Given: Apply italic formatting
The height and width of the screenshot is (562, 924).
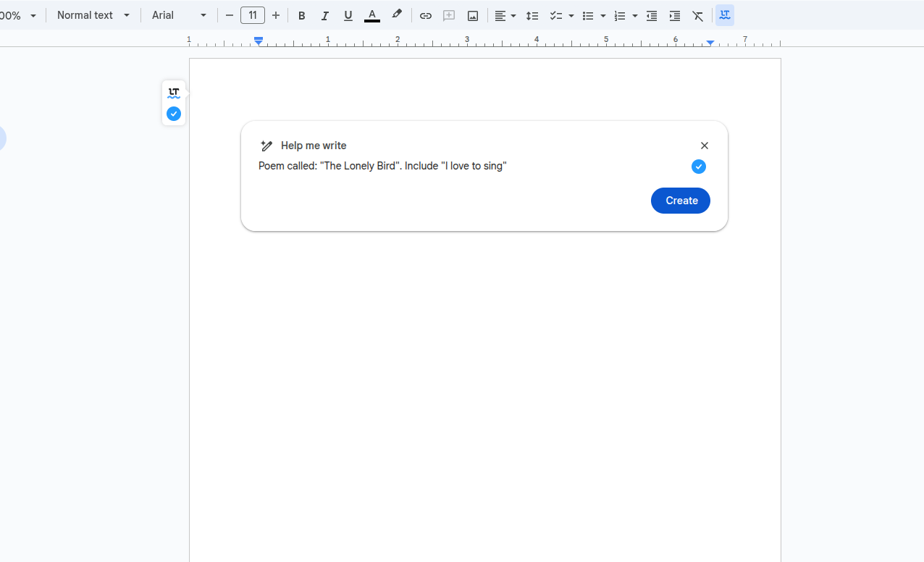Looking at the screenshot, I should coord(325,15).
